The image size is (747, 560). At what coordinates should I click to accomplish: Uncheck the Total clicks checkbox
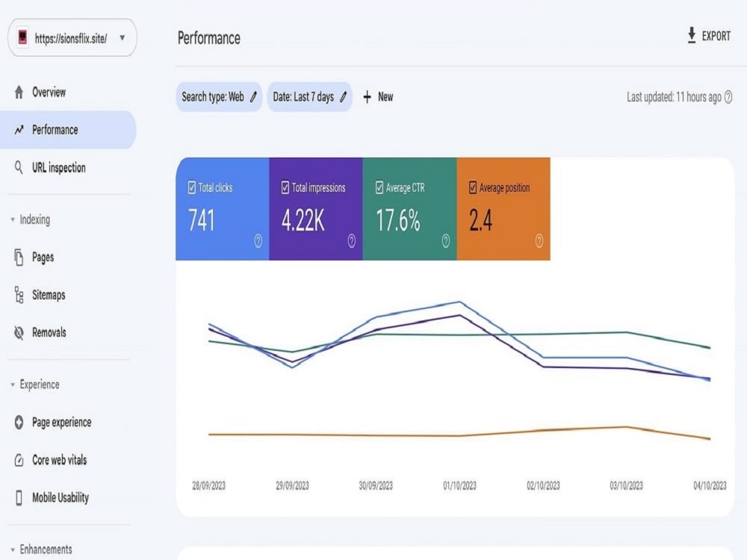click(x=191, y=187)
